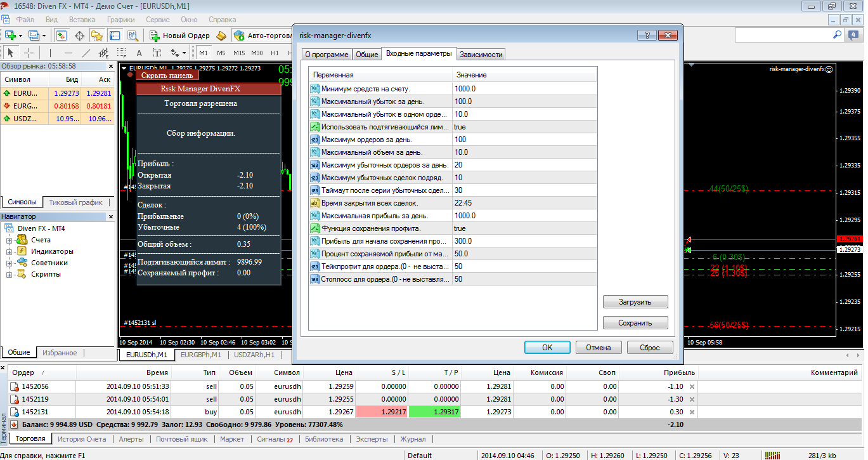Switch to 'Зависимости' tab

tap(481, 55)
